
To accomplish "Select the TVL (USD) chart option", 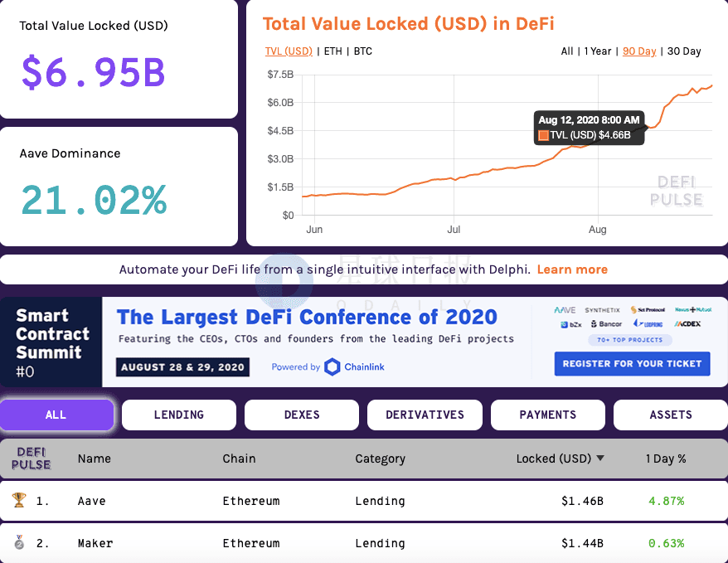I will [289, 51].
